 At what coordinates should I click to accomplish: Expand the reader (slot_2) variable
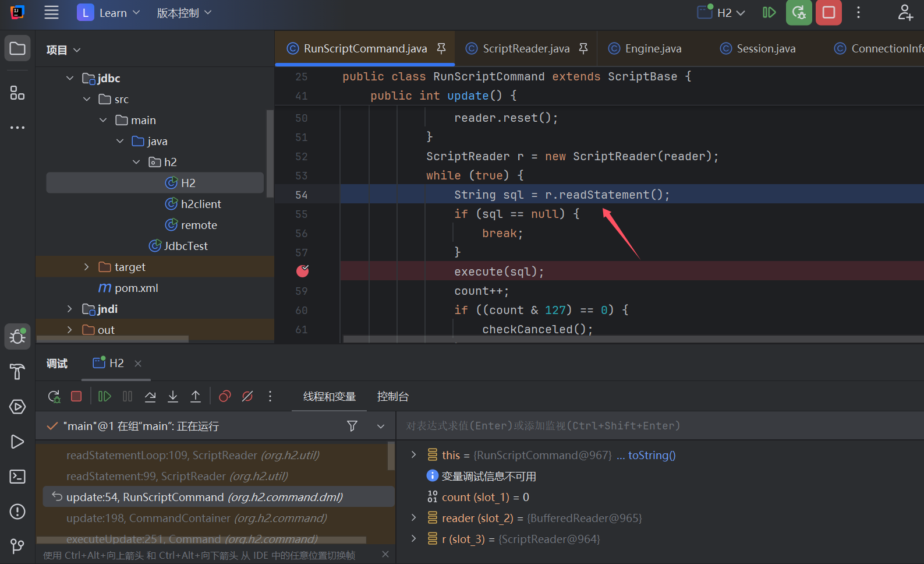click(x=413, y=517)
